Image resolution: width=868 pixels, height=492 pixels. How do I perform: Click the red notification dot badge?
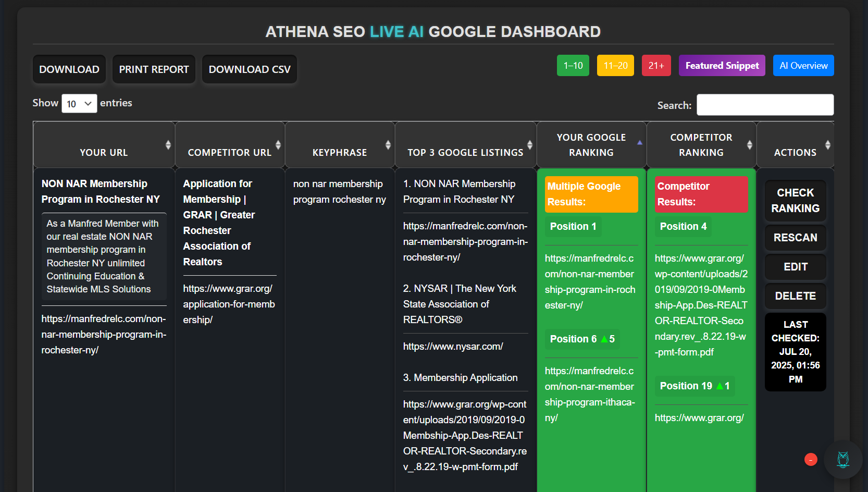(811, 460)
